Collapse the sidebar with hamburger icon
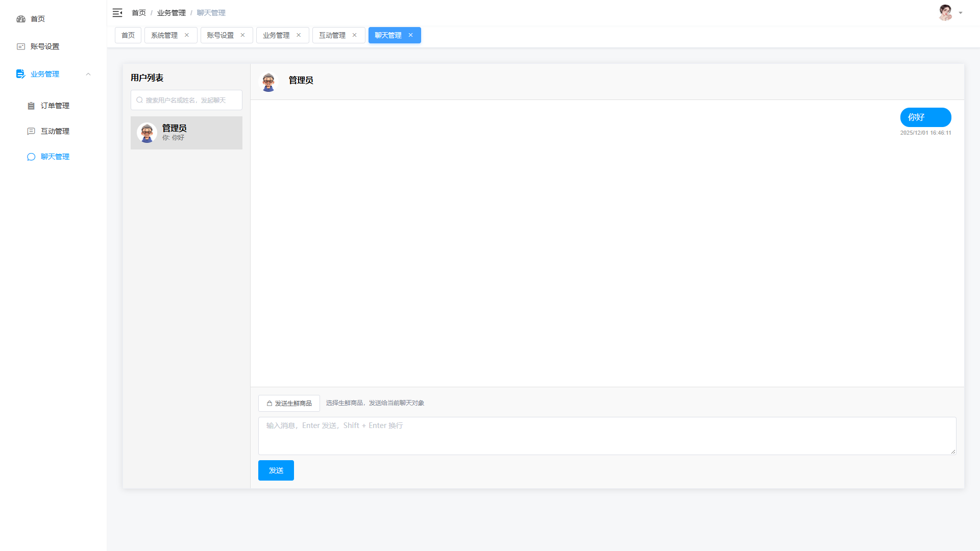 (117, 13)
